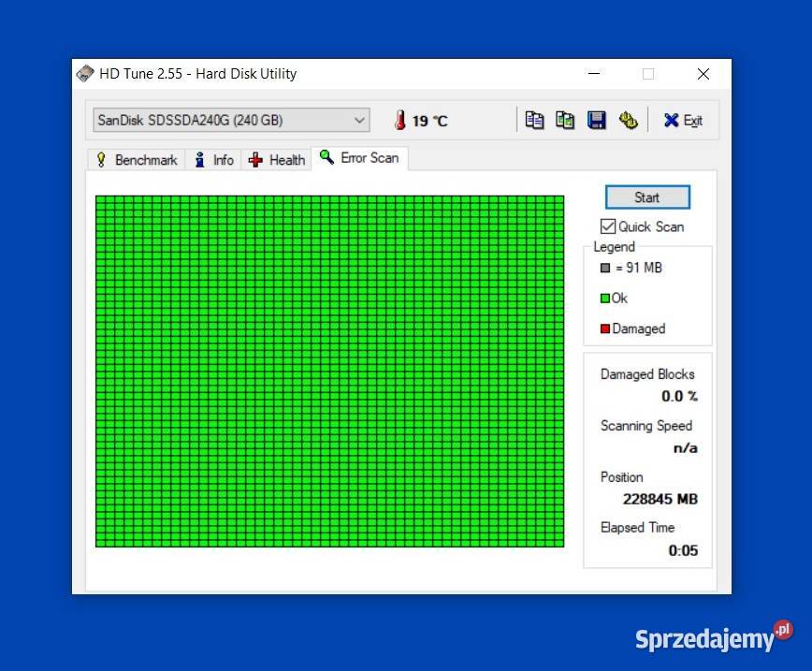Viewport: 812px width, 671px height.
Task: Click the thermometer temperature icon
Action: 399,120
